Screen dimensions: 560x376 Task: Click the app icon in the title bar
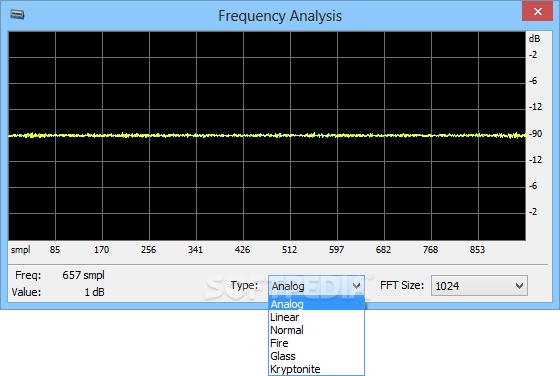17,15
